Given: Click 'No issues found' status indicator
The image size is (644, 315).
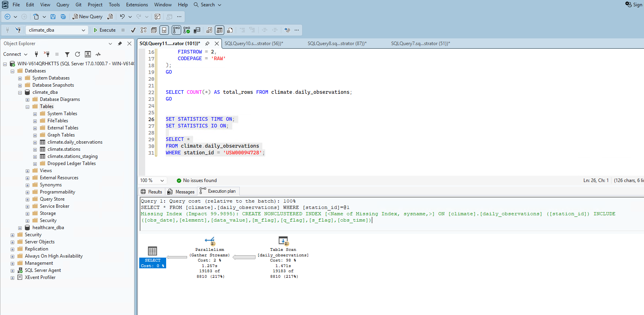Looking at the screenshot, I should 197,180.
